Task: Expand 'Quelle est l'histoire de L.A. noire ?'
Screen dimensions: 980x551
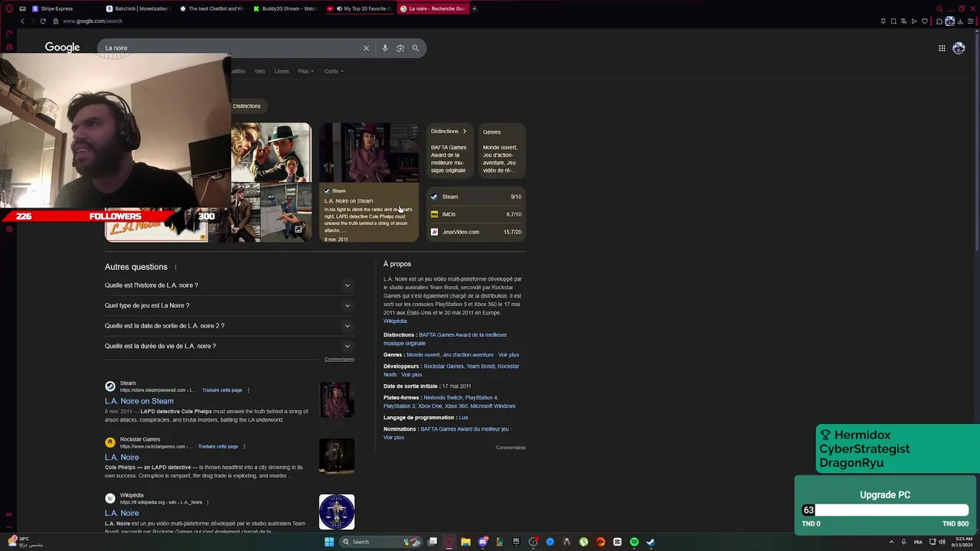Action: 229,285
